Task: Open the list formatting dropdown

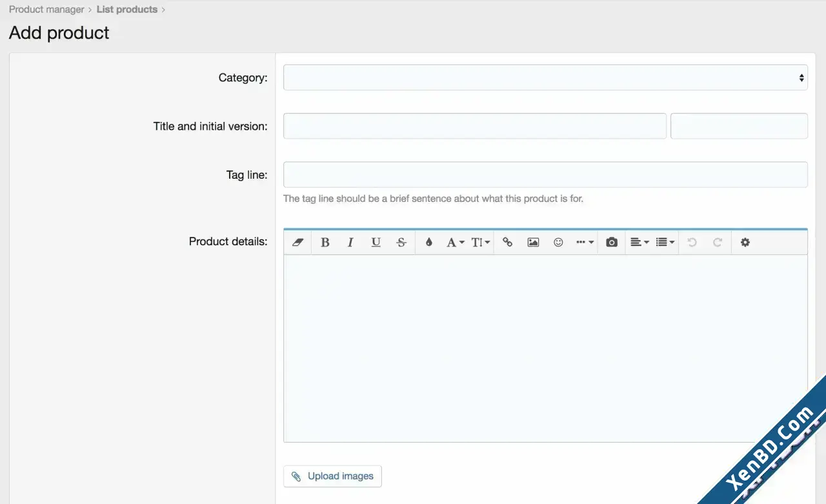Action: [665, 243]
